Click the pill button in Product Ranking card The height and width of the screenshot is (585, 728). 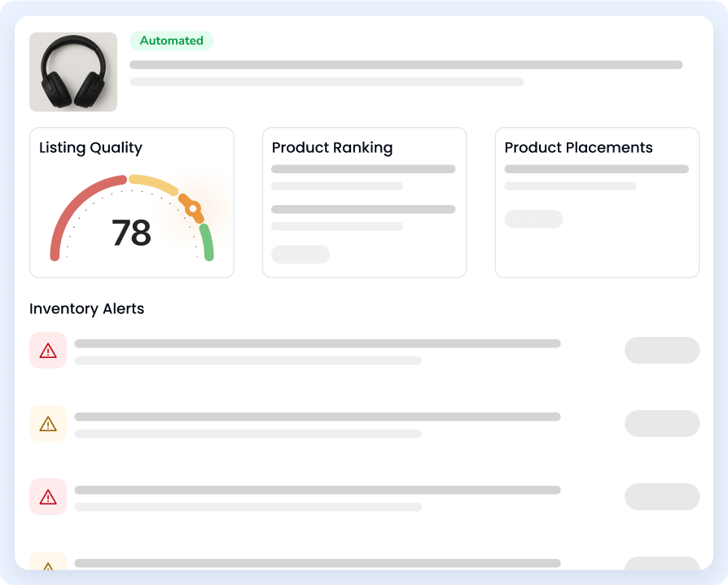pos(300,254)
